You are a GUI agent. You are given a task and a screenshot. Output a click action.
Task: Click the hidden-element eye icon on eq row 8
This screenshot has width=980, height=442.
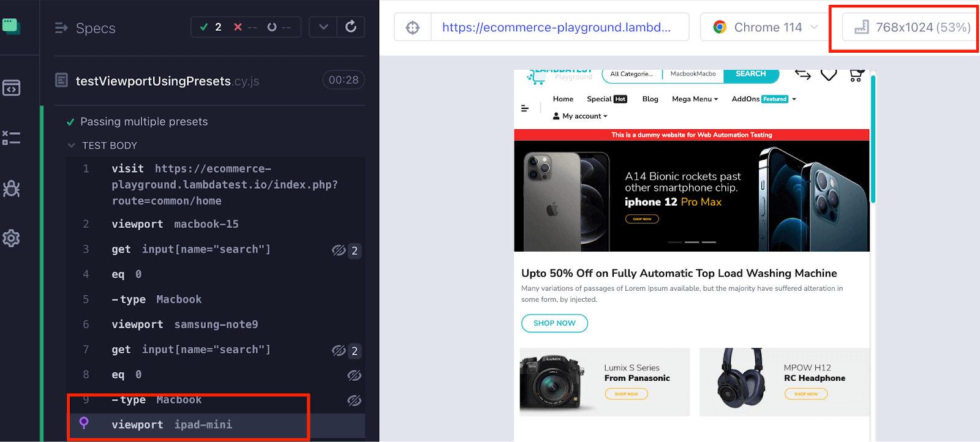354,375
